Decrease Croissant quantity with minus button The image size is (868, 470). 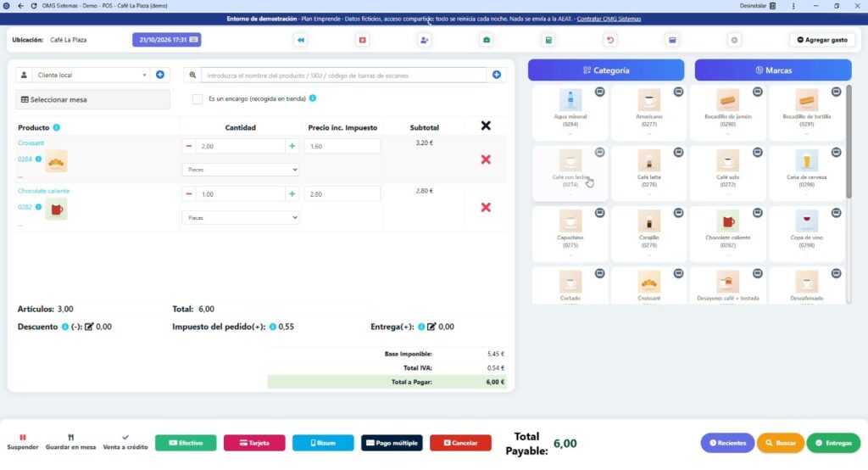pyautogui.click(x=189, y=146)
